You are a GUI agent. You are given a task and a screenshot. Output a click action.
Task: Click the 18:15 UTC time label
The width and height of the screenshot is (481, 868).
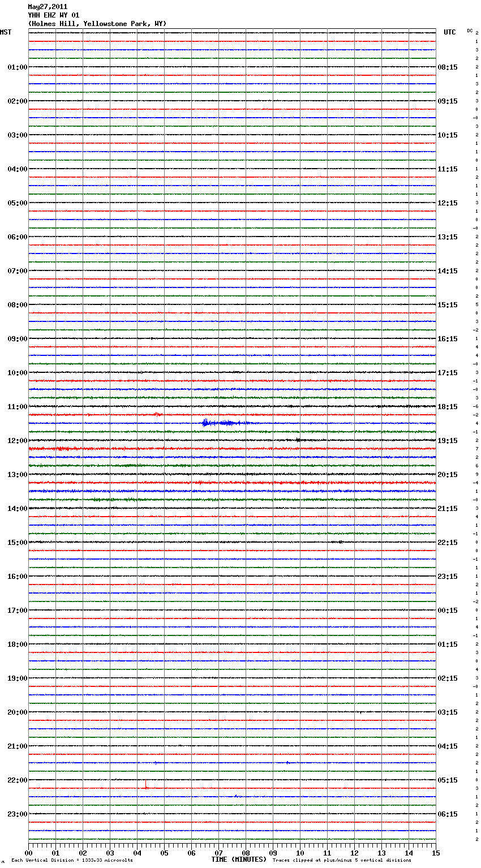(448, 407)
